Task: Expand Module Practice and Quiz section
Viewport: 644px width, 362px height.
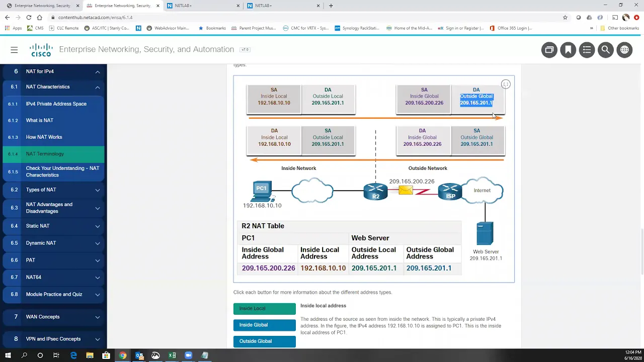Action: point(98,295)
